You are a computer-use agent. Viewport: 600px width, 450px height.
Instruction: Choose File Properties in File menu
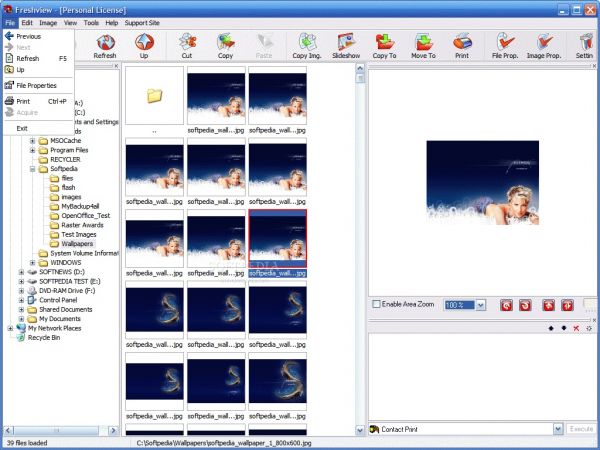36,85
